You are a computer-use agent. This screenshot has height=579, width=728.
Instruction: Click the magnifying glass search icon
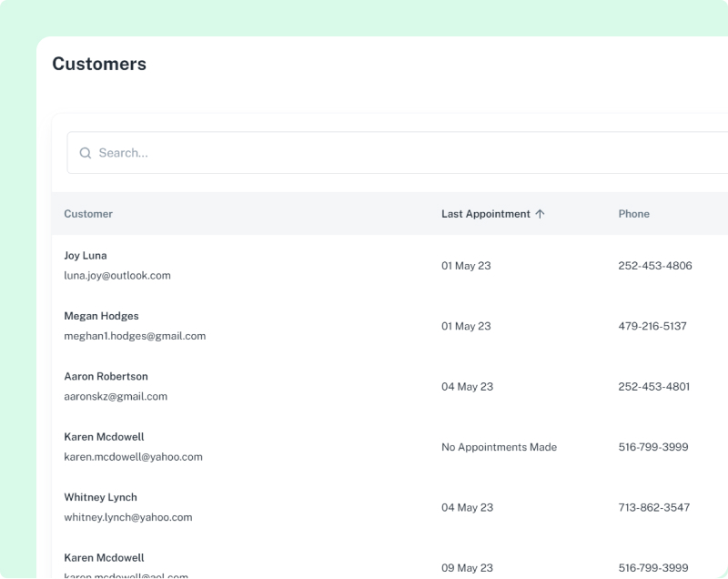coord(85,152)
